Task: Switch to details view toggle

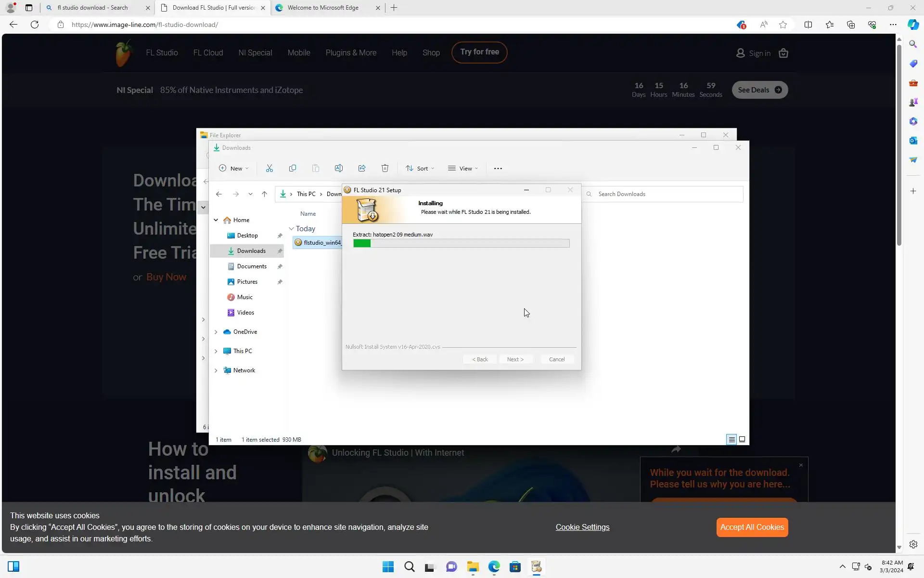Action: tap(731, 439)
